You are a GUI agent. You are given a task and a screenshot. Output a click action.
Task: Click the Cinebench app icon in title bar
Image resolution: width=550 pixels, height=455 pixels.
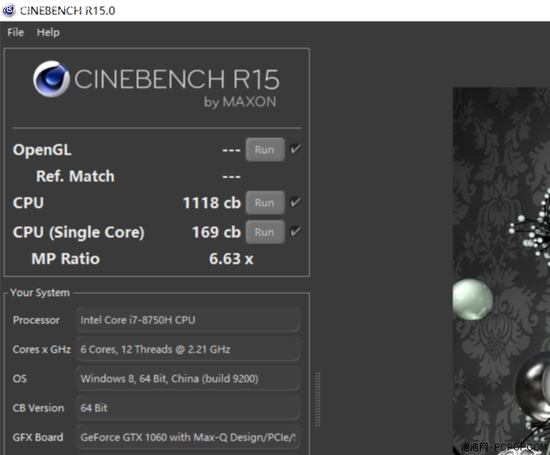pos(9,10)
